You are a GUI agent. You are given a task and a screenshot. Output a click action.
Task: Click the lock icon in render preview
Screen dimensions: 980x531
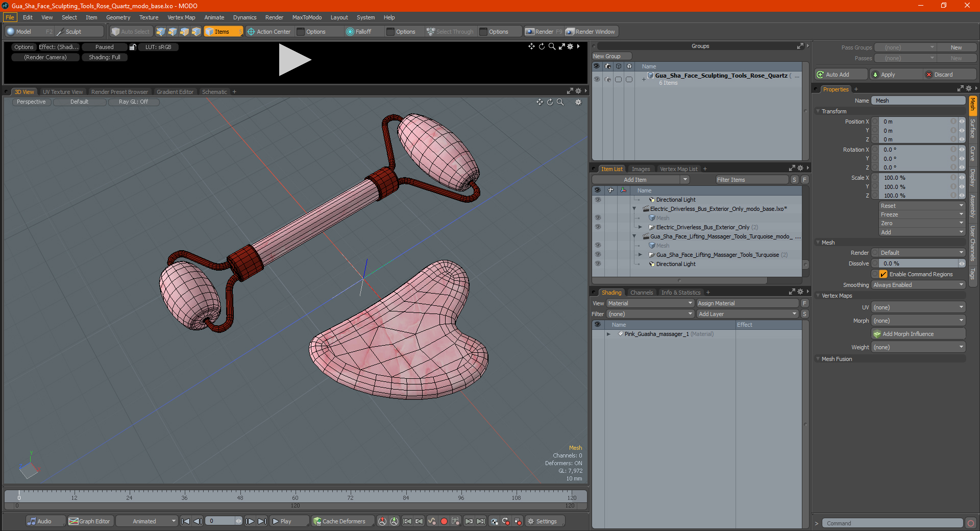(133, 47)
